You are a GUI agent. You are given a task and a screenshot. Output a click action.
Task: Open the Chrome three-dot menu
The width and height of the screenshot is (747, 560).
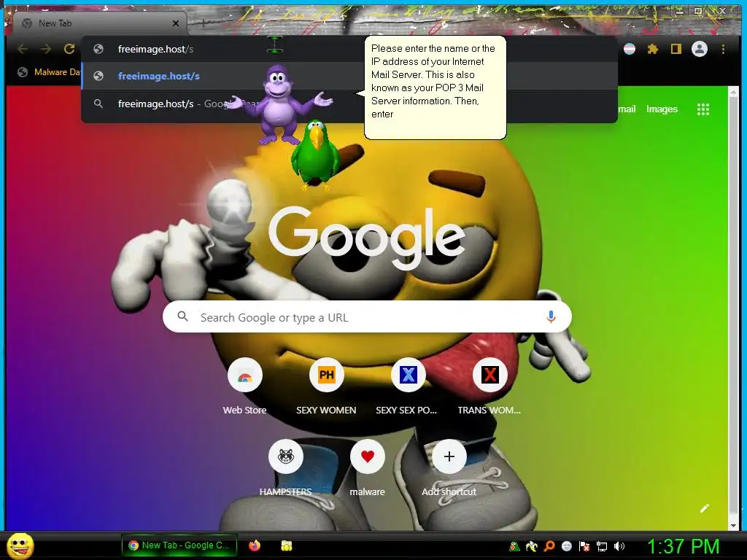point(723,49)
